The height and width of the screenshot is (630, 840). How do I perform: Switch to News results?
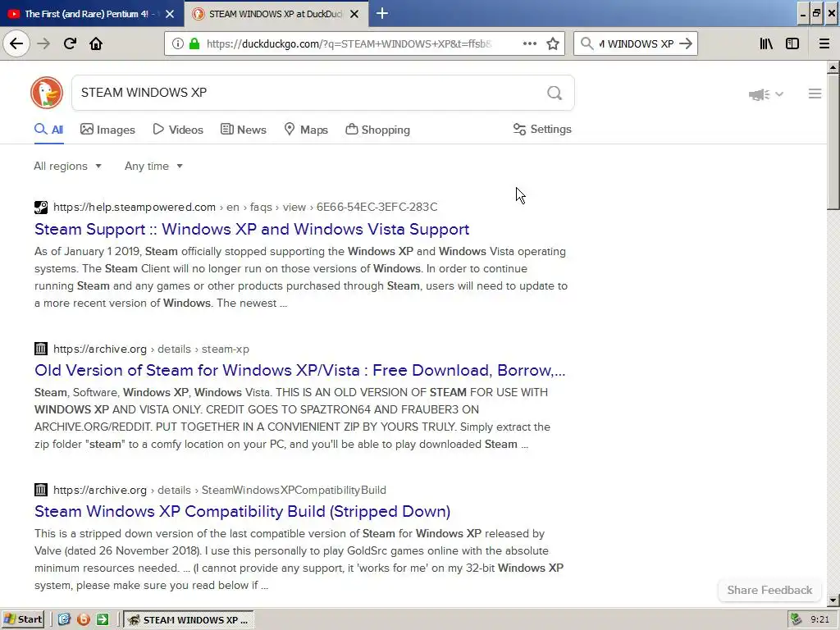click(243, 130)
